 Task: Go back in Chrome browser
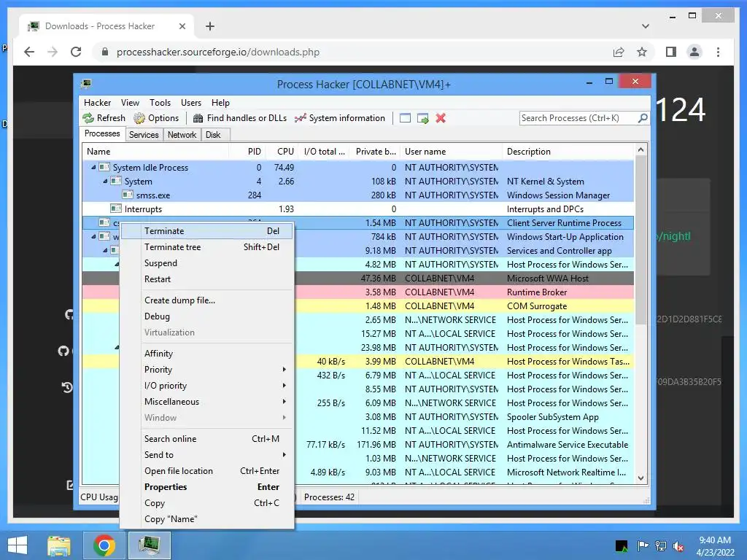tap(29, 52)
